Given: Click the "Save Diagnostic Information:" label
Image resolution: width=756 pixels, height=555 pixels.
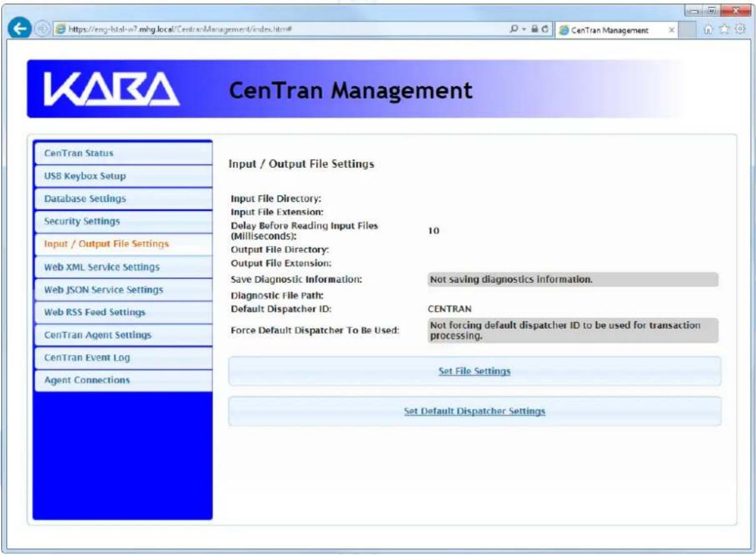Looking at the screenshot, I should pyautogui.click(x=296, y=280).
